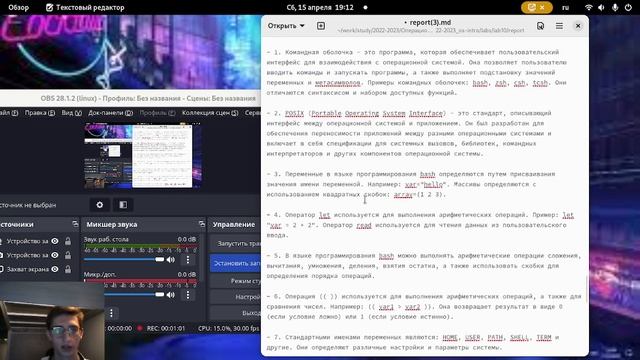Image resolution: width=640 pixels, height=360 pixels.
Task: Toggle eye of first Устройство за source
Action: point(55,241)
